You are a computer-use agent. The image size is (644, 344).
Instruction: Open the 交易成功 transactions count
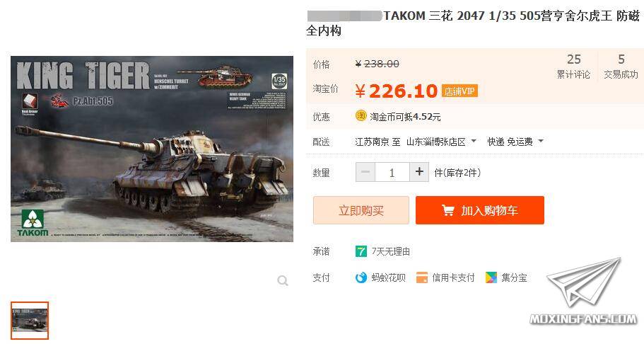pyautogui.click(x=621, y=67)
